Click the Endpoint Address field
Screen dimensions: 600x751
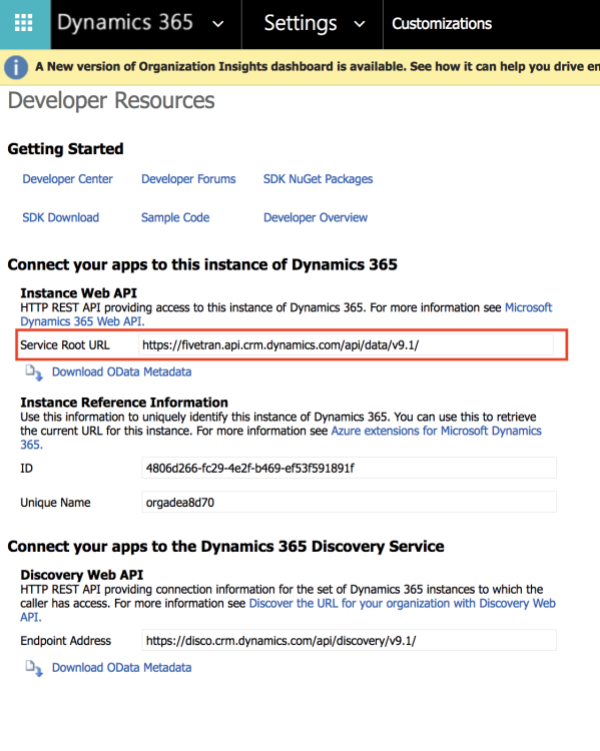pyautogui.click(x=349, y=640)
